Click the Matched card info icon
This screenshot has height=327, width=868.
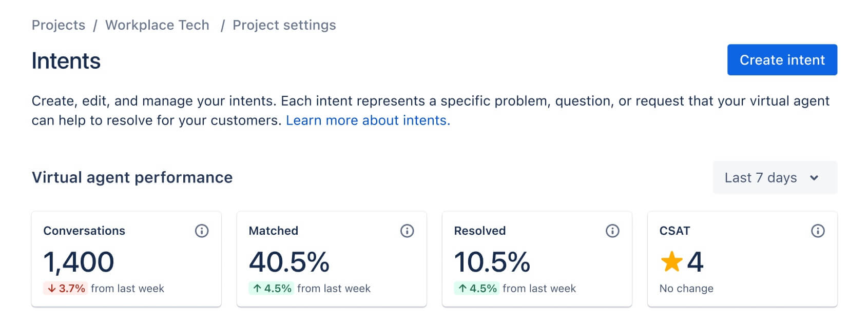coord(407,231)
